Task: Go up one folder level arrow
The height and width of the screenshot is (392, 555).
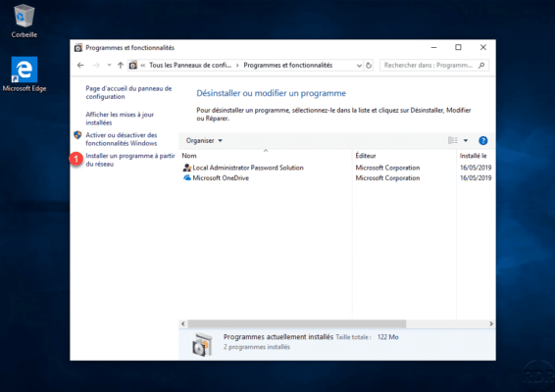Action: click(x=121, y=65)
